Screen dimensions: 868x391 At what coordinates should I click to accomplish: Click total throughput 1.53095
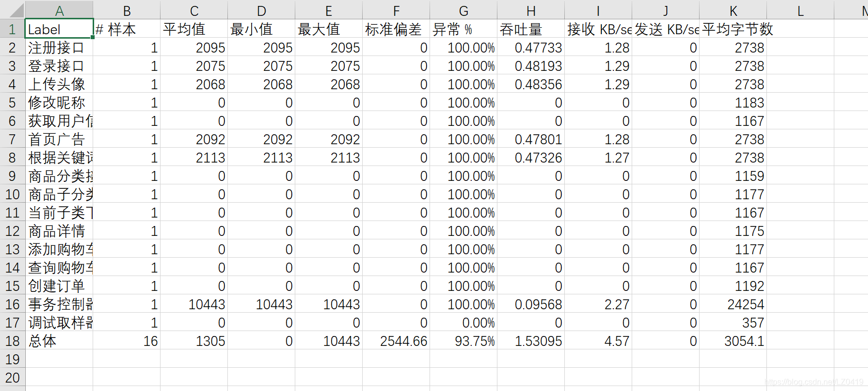[x=531, y=341]
